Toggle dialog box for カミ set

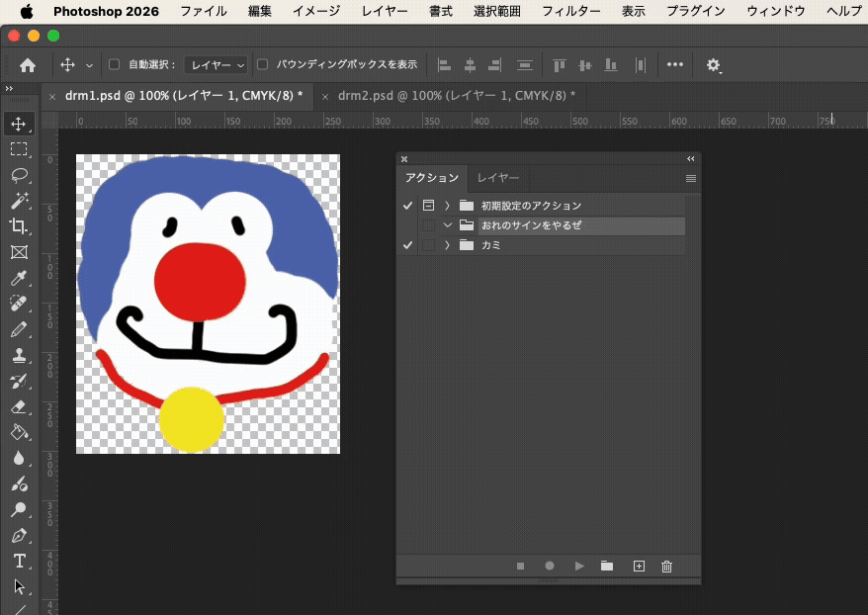pyautogui.click(x=428, y=244)
